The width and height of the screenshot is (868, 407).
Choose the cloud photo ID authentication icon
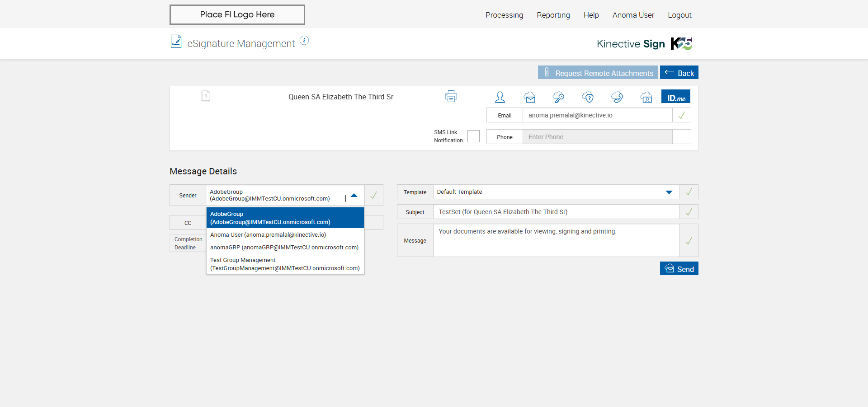(646, 97)
